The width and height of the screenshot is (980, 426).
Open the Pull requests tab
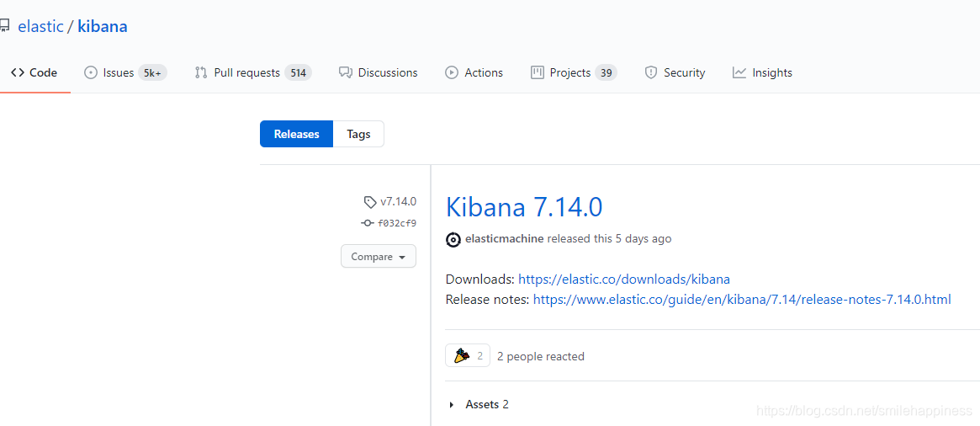click(252, 72)
